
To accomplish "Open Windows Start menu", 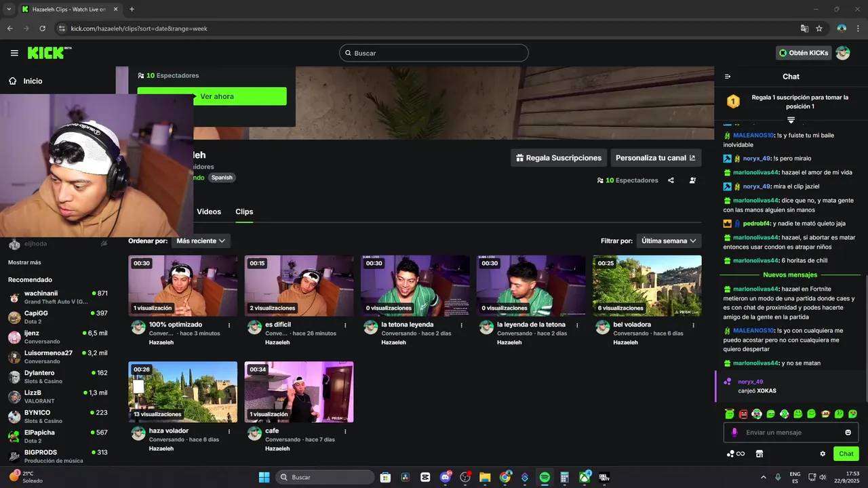I will click(264, 477).
